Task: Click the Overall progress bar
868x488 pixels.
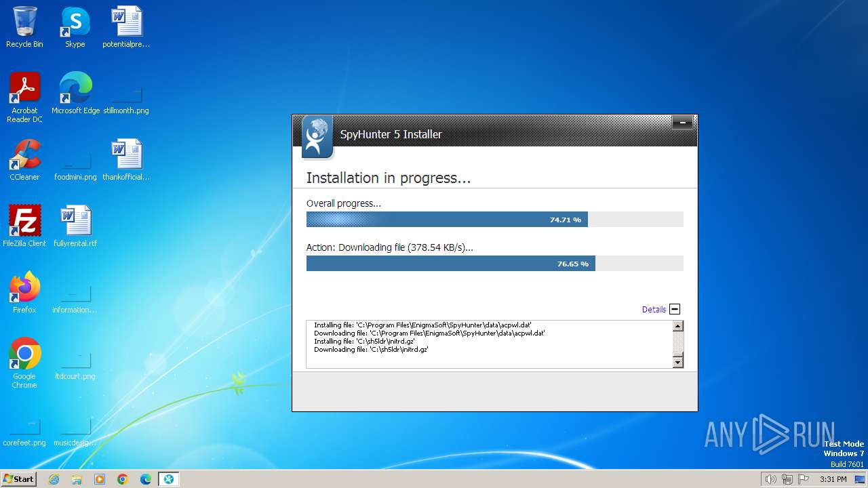Action: pyautogui.click(x=494, y=220)
